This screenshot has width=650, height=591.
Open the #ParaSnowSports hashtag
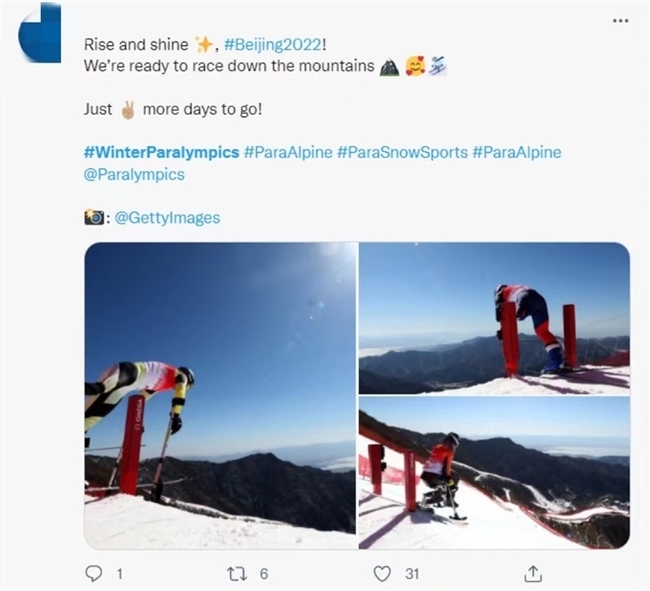click(402, 152)
